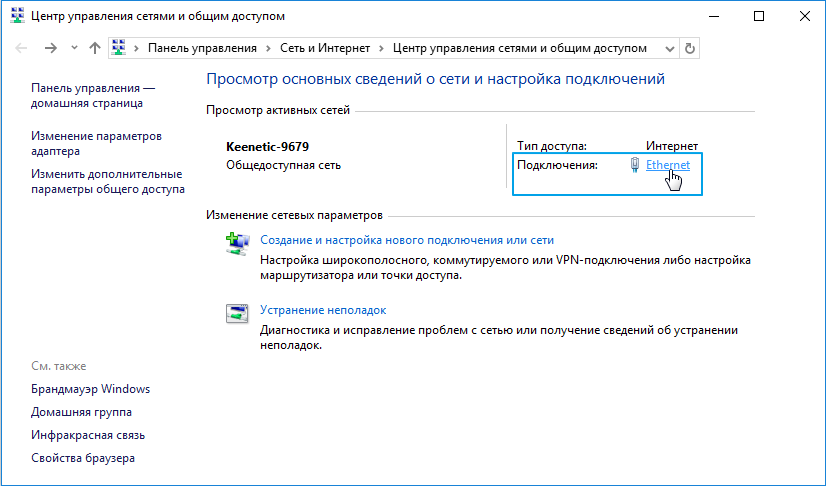Open Инфракрасная связь link
The image size is (826, 486).
[88, 435]
